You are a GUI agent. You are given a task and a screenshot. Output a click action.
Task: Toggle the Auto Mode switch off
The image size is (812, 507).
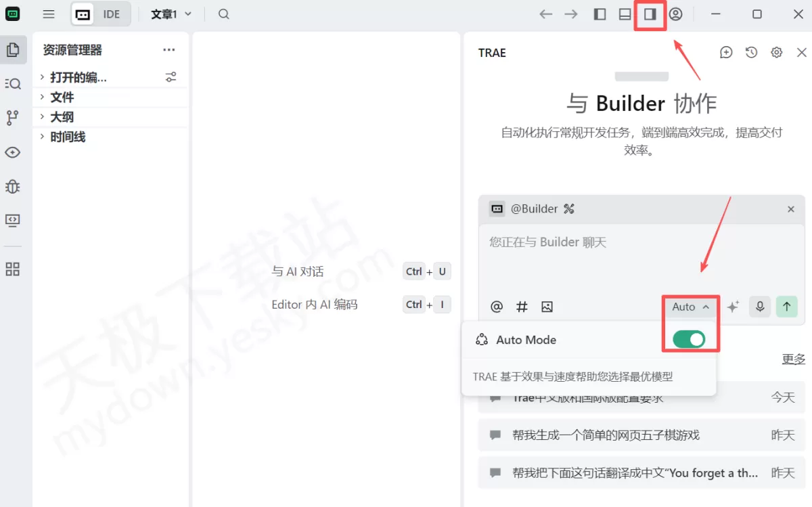pos(689,340)
